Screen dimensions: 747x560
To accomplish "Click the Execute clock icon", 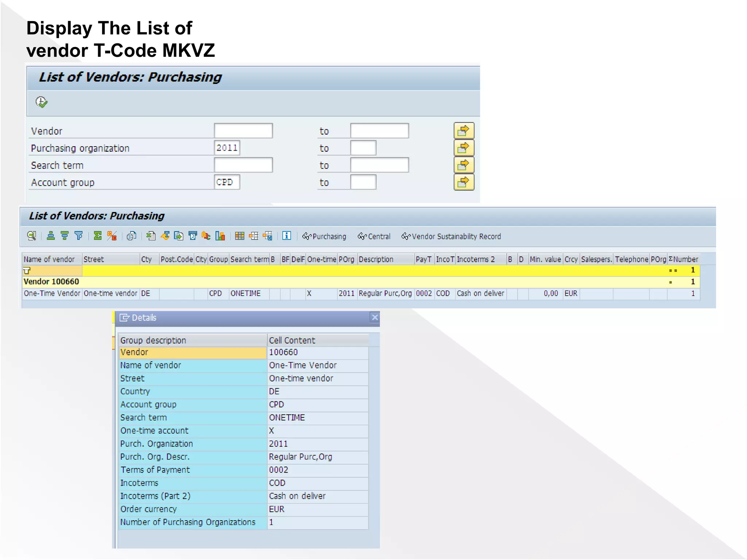I will (x=41, y=102).
